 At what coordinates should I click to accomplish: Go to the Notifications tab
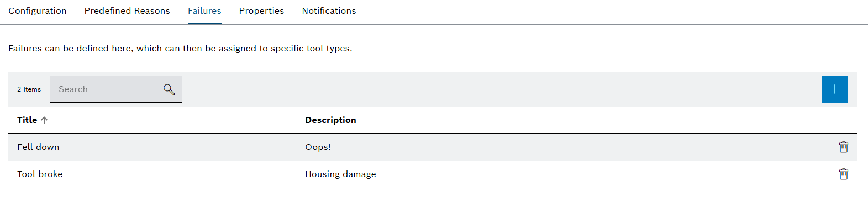329,11
